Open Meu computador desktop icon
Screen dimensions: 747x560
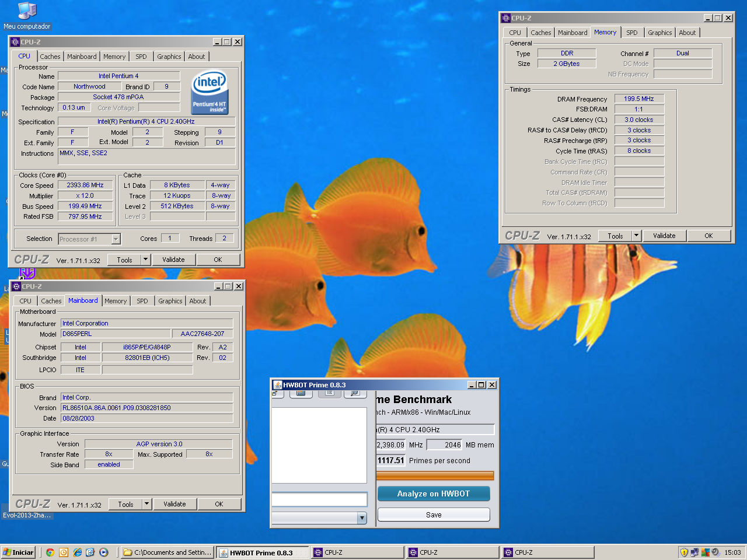[x=27, y=16]
